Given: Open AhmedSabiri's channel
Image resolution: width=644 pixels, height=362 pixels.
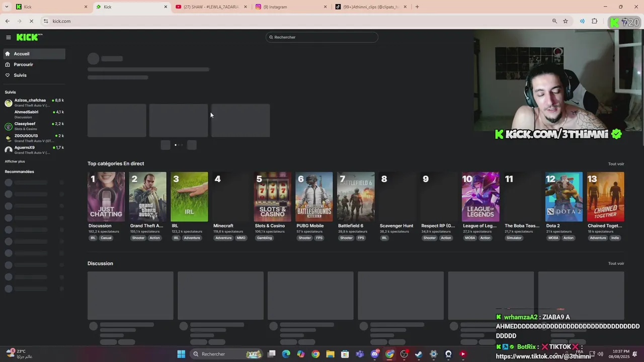Looking at the screenshot, I should click(x=34, y=114).
